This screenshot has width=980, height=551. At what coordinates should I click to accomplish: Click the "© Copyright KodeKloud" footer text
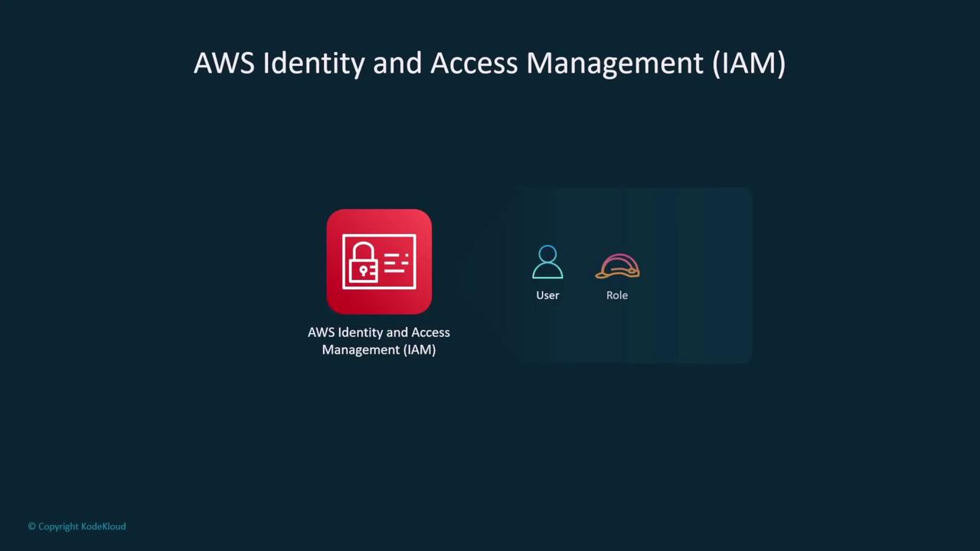77,527
